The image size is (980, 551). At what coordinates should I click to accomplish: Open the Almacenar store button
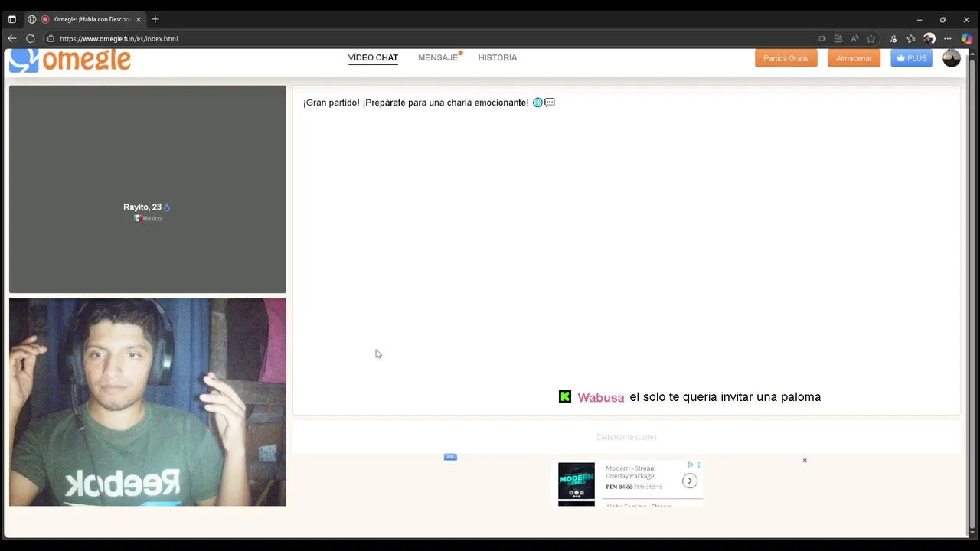[x=854, y=58]
